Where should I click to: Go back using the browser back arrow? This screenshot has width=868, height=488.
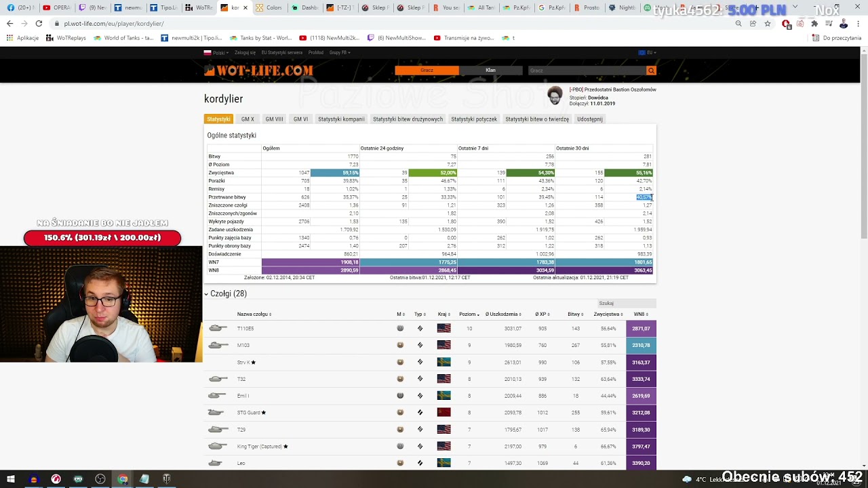pos(9,23)
